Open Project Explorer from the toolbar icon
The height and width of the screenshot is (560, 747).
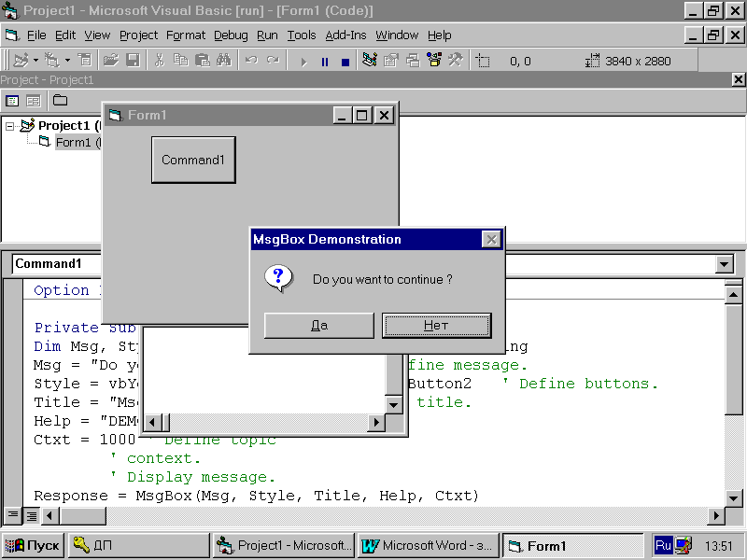(369, 61)
